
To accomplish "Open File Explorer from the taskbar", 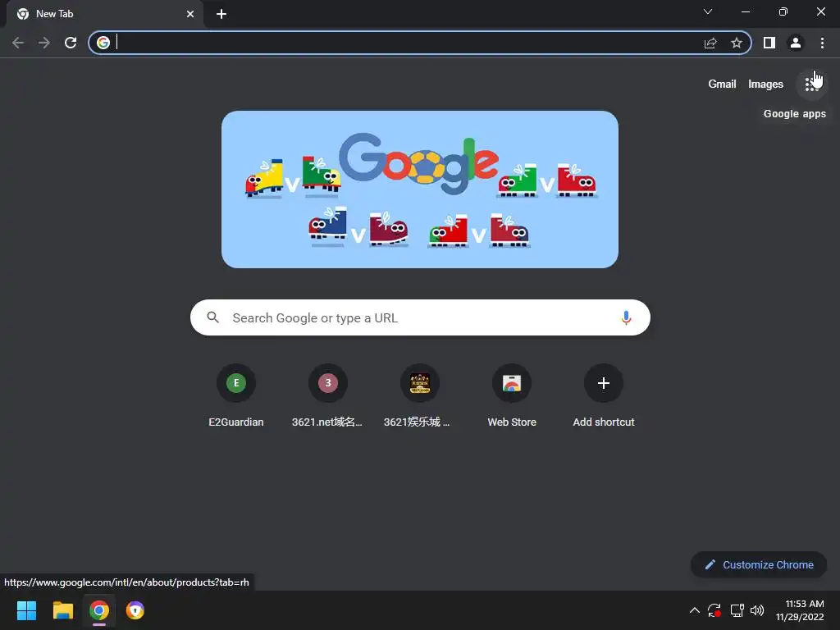I will pyautogui.click(x=62, y=610).
